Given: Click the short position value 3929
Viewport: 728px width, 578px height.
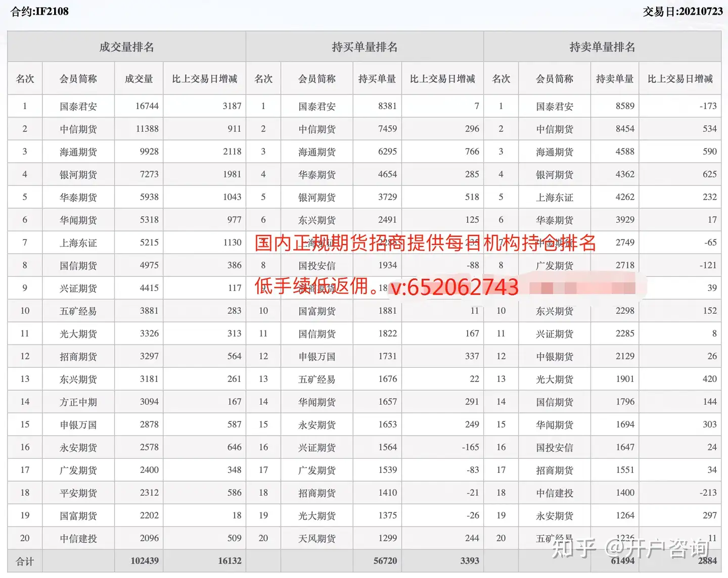Looking at the screenshot, I should [x=625, y=220].
